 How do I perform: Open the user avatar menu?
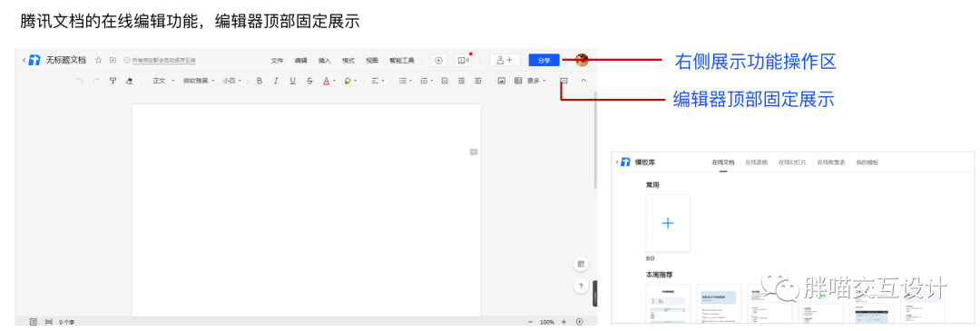tap(582, 60)
